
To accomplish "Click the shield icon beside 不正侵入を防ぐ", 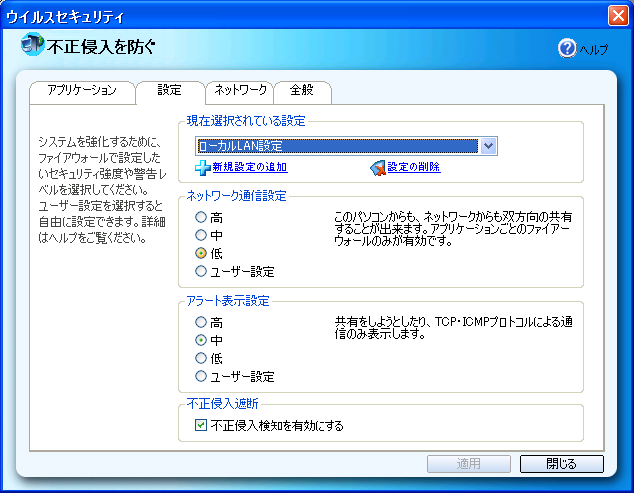I will pyautogui.click(x=33, y=45).
